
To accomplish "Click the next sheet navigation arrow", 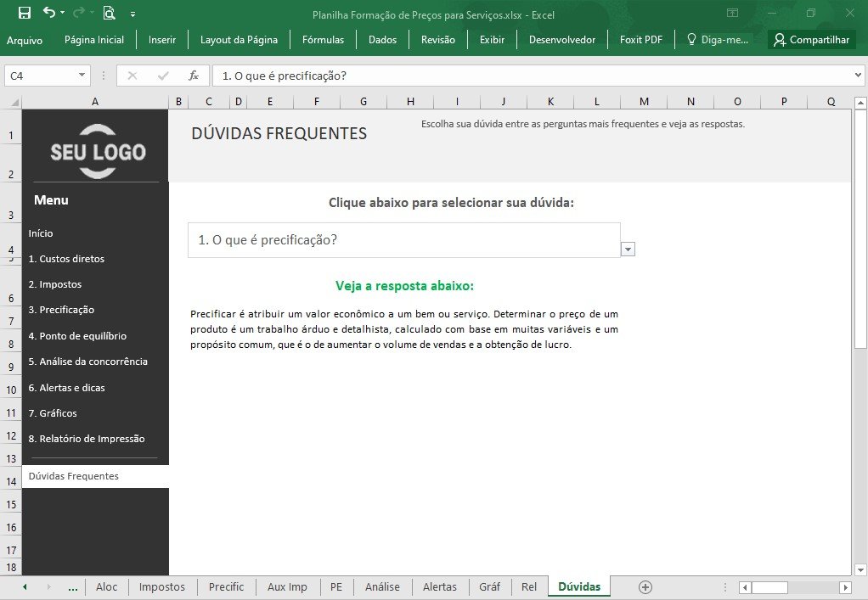I will point(48,586).
